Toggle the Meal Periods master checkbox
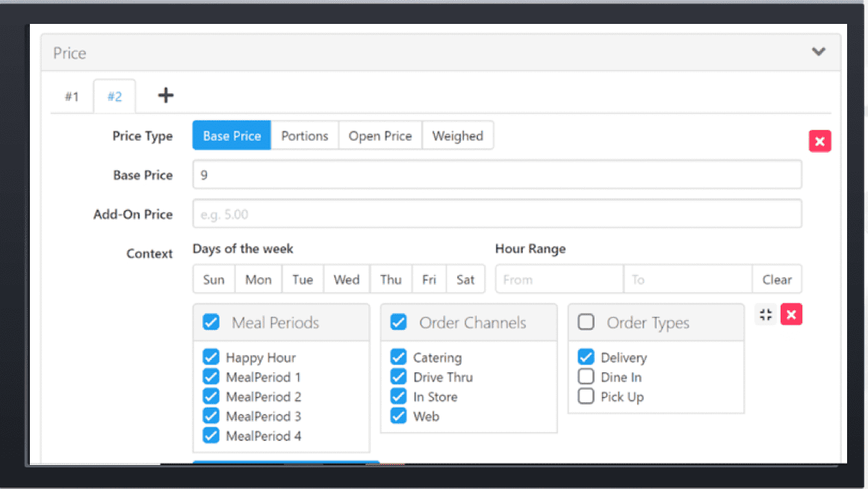The height and width of the screenshot is (489, 868). point(211,322)
